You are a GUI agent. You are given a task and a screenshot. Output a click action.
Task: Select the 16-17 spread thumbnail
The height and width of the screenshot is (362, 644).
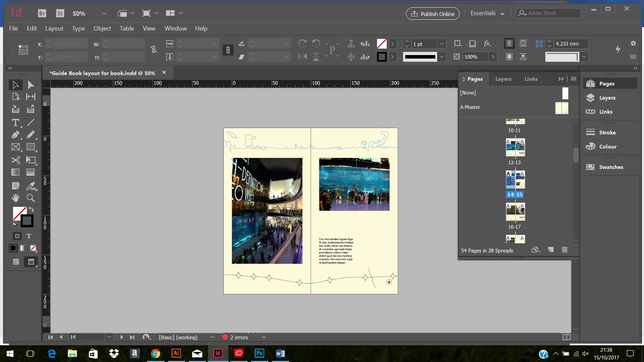coord(515,212)
